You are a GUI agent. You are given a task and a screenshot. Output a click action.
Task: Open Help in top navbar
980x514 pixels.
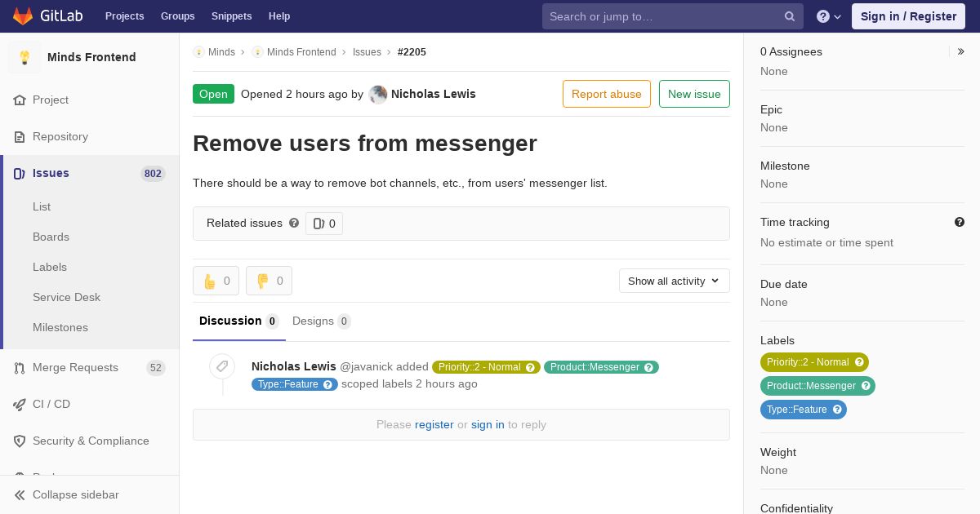tap(279, 16)
